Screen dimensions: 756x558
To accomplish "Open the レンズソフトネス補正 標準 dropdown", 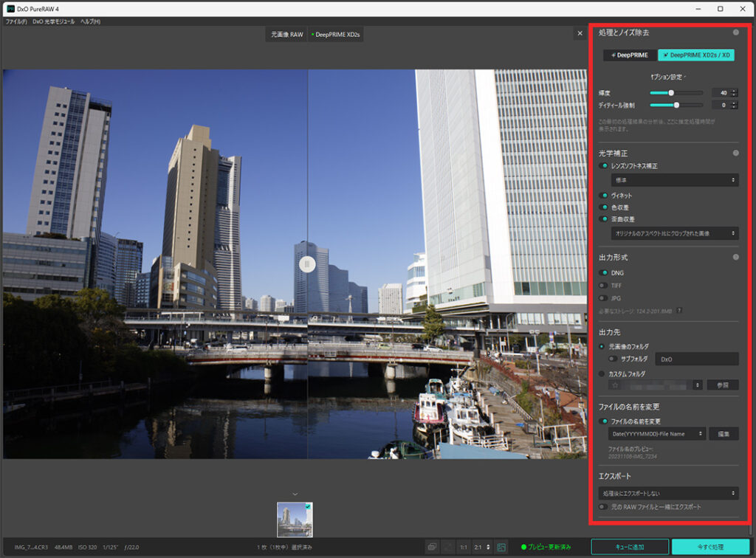I will tap(673, 180).
